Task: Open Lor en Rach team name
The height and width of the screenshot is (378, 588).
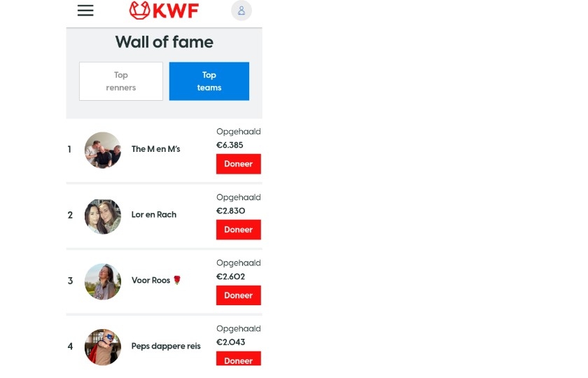Action: pos(154,214)
